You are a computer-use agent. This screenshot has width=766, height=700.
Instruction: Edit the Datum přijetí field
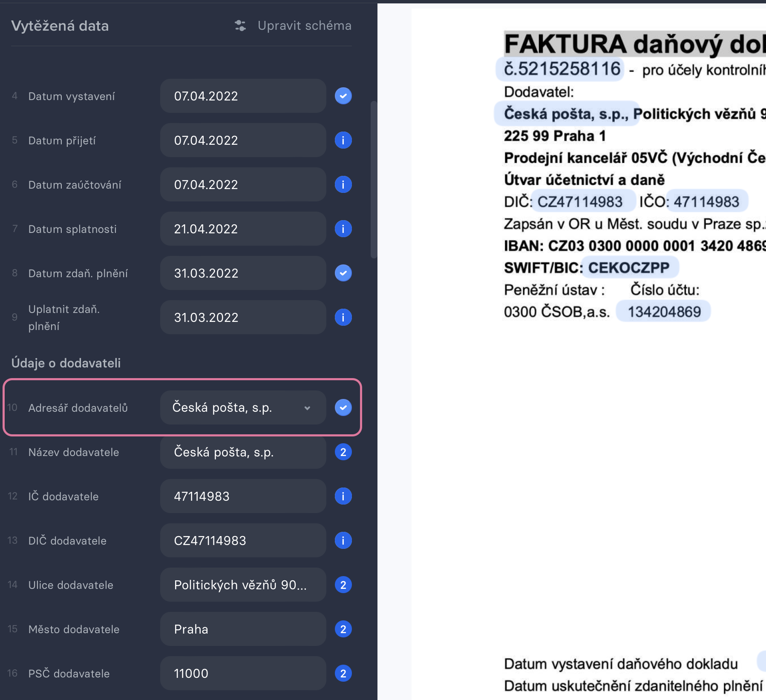243,140
